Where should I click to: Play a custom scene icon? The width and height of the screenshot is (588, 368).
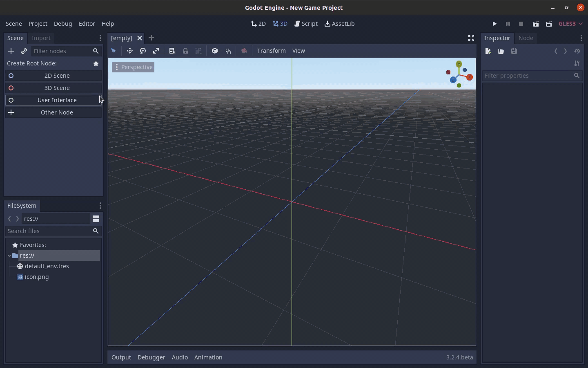pos(549,24)
